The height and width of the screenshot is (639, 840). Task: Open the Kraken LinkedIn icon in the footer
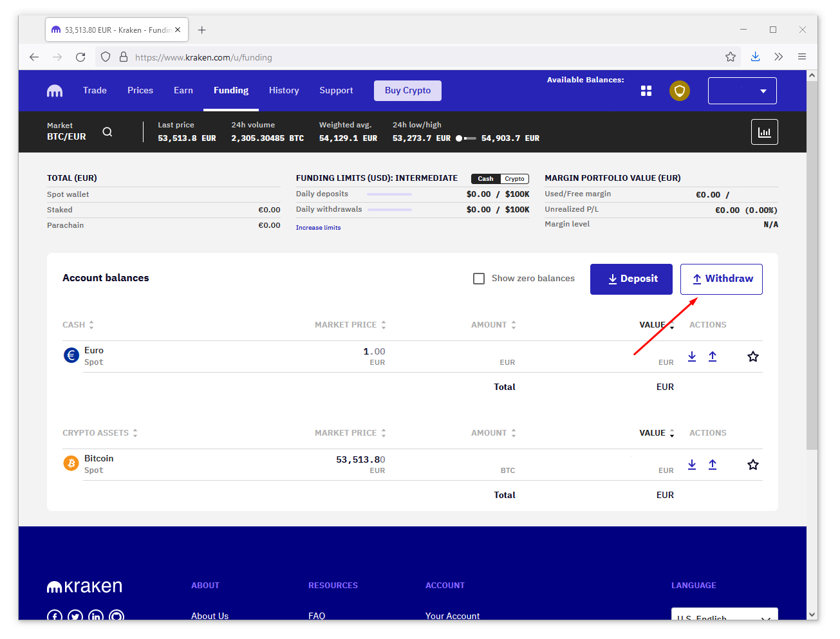[x=96, y=615]
